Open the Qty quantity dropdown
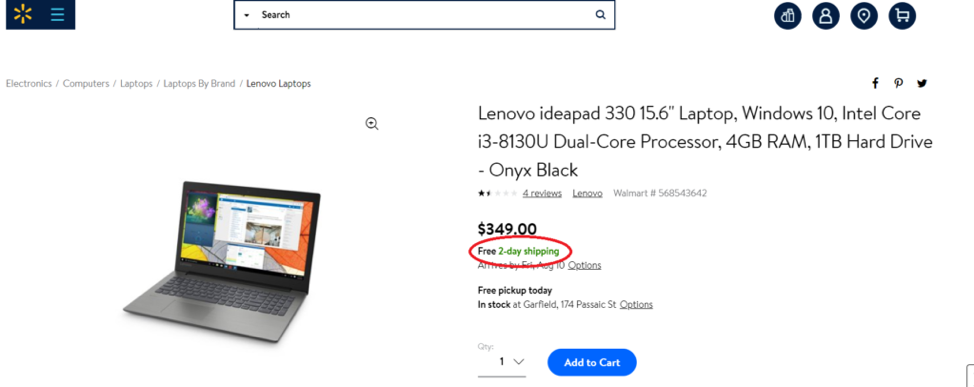The width and height of the screenshot is (974, 387). pyautogui.click(x=502, y=362)
